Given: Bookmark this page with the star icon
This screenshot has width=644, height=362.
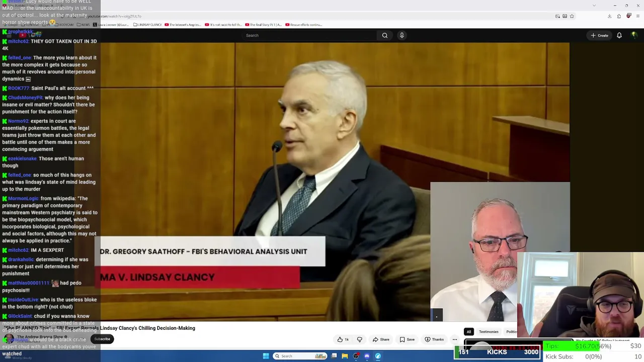Looking at the screenshot, I should coord(572,16).
